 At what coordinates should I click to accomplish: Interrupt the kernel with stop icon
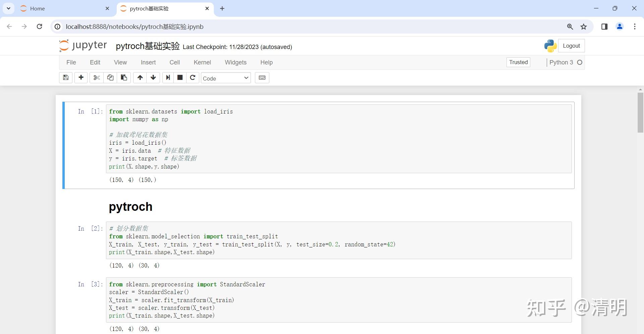[180, 78]
